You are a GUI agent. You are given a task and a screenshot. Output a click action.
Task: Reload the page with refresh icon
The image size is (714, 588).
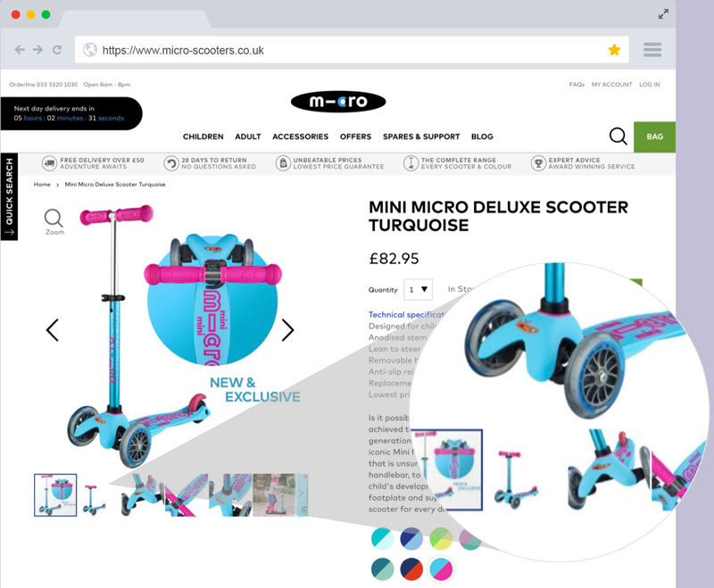(57, 50)
